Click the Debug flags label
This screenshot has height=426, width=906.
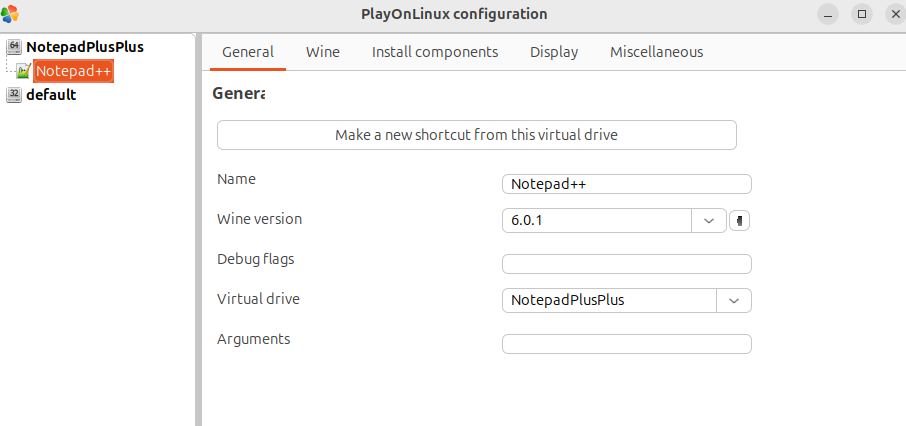coord(256,259)
